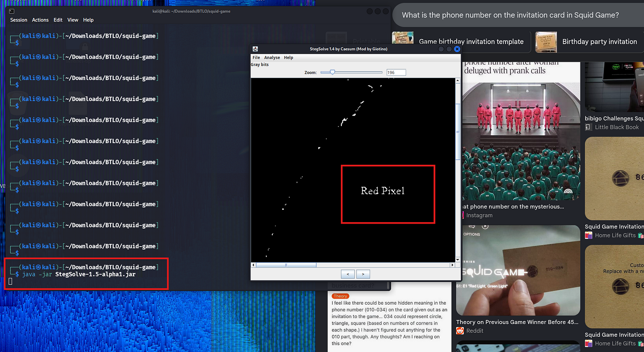Click the Zoom value field showing 196
Viewport: 644px width, 352px height.
pos(396,72)
